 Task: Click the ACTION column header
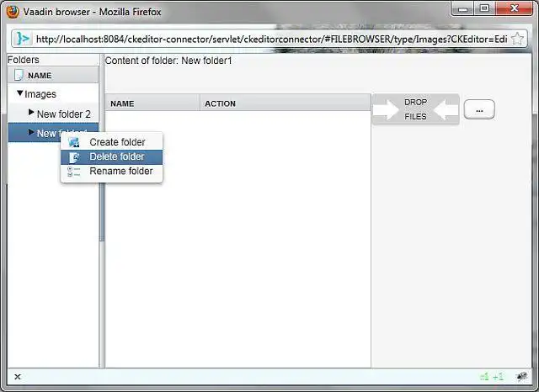(286, 103)
